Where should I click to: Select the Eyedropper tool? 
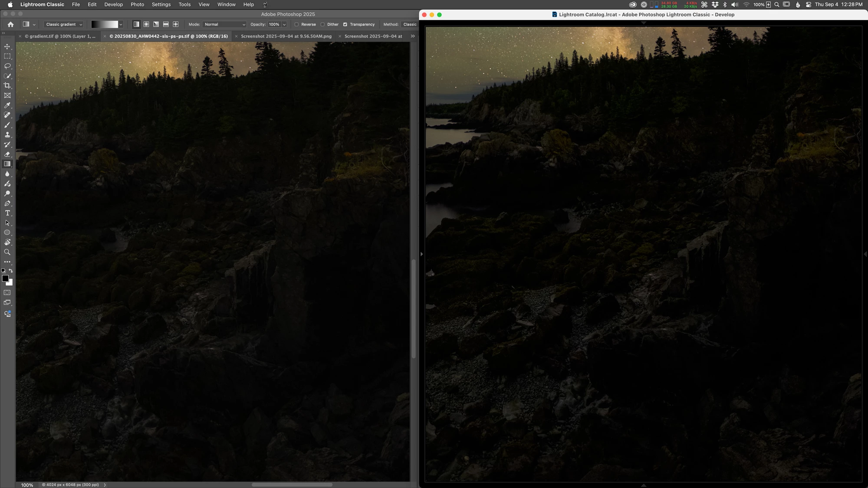point(7,105)
